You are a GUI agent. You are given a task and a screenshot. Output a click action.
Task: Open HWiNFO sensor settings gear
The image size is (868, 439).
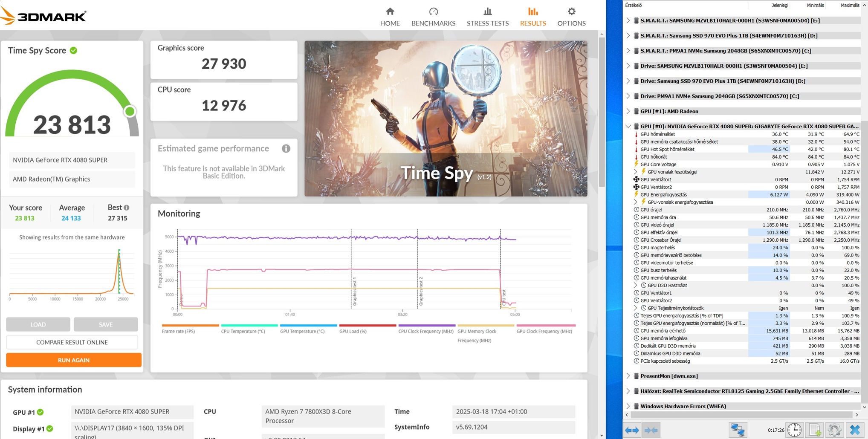pos(834,430)
